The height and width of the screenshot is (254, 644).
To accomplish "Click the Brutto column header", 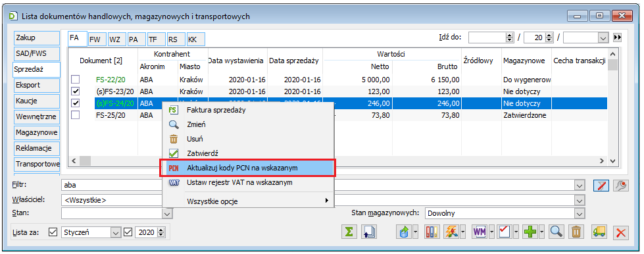I will click(427, 66).
